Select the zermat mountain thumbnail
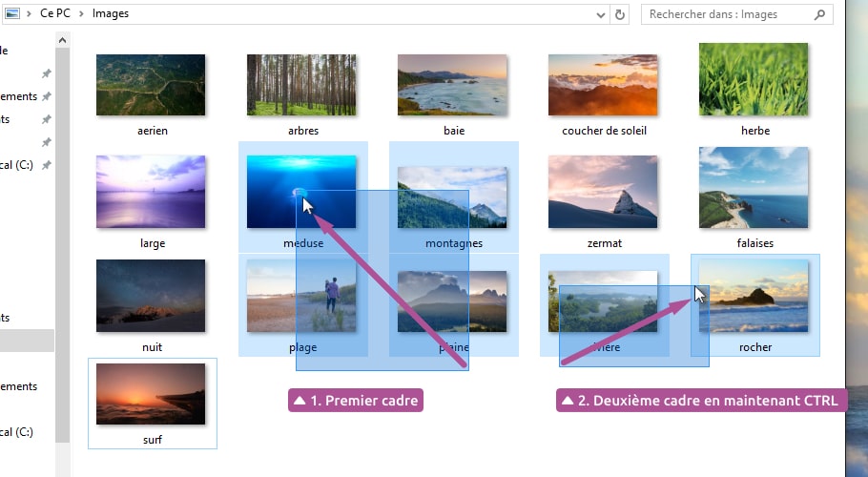 pyautogui.click(x=603, y=192)
